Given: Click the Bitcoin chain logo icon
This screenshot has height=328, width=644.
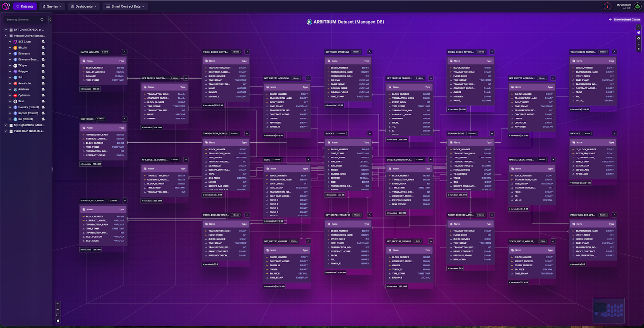Looking at the screenshot, I should [x=15, y=48].
